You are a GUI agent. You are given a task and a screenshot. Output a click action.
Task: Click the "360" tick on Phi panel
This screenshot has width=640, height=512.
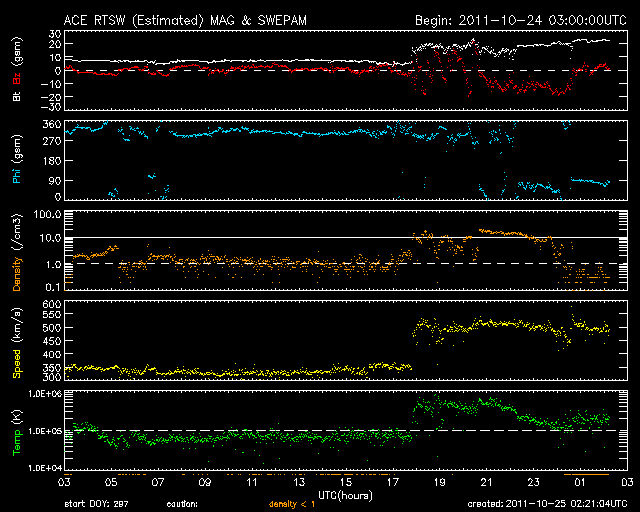(52, 124)
